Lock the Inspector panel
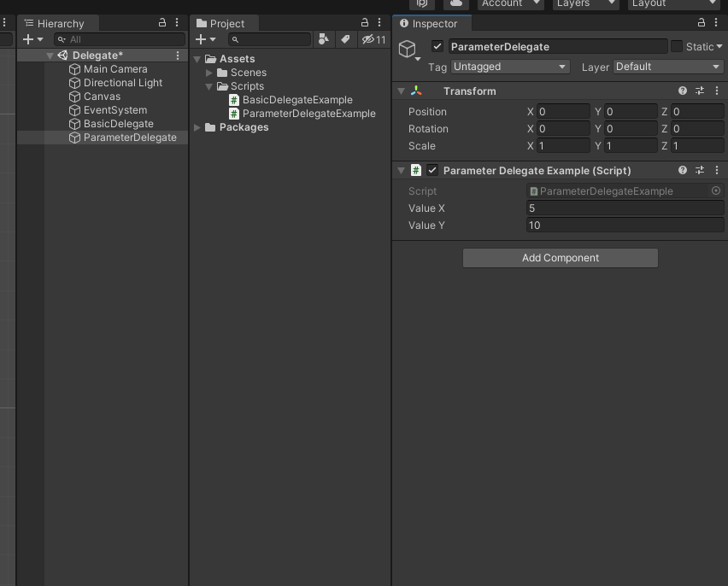The height and width of the screenshot is (586, 728). [x=702, y=22]
